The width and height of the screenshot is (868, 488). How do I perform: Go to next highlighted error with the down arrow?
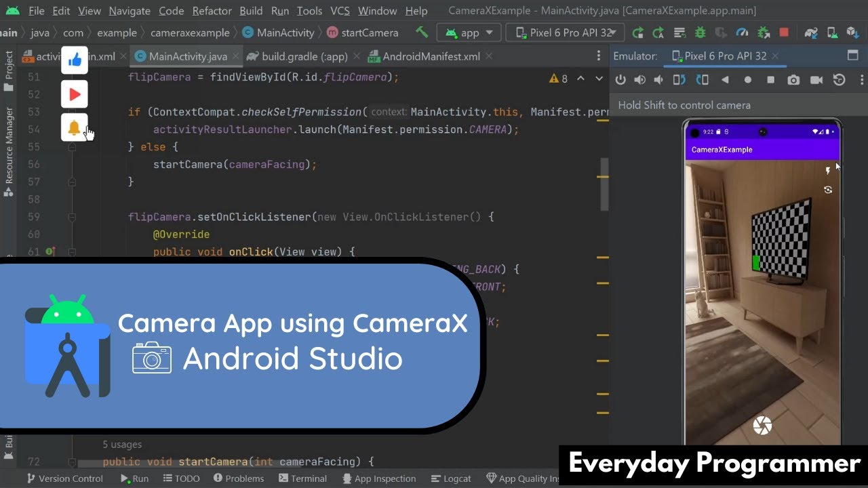[x=599, y=79]
